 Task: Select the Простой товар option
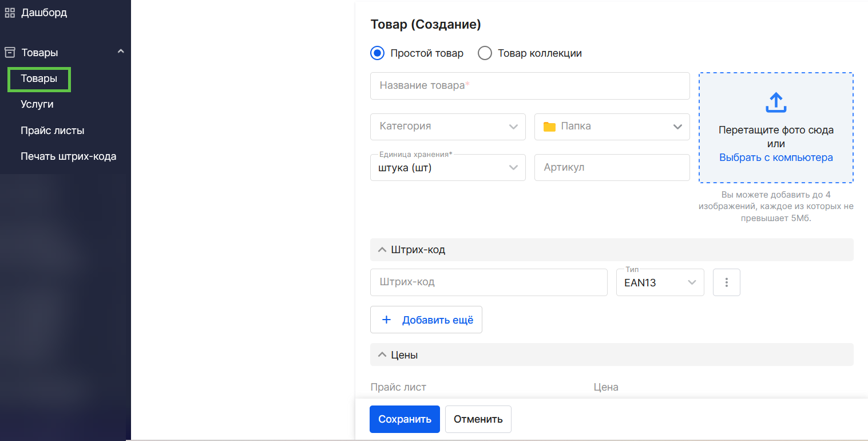[376, 53]
